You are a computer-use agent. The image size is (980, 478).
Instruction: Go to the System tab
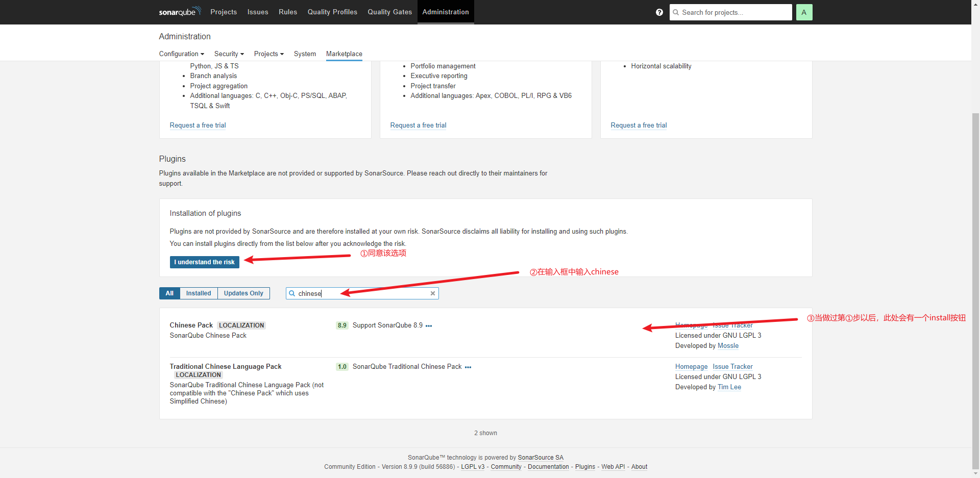click(x=305, y=54)
